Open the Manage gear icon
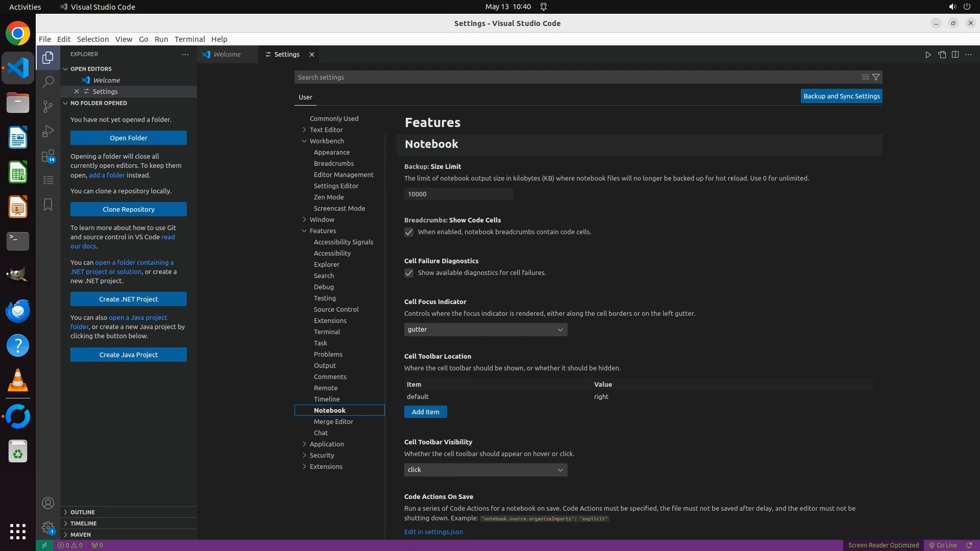Viewport: 980px width, 551px height. [48, 528]
